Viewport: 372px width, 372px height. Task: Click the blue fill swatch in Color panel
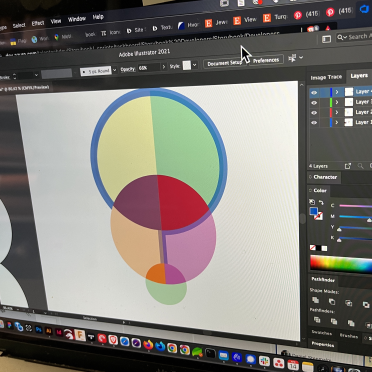point(313,211)
